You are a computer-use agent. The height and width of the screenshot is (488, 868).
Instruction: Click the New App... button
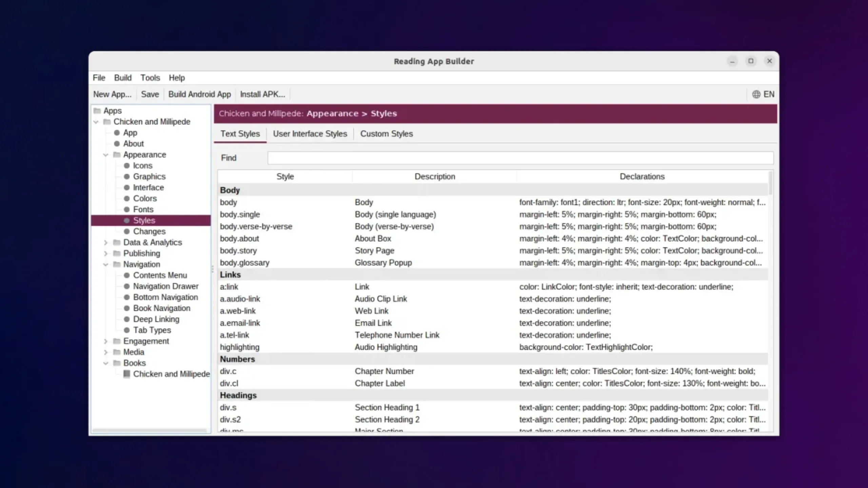click(x=112, y=94)
